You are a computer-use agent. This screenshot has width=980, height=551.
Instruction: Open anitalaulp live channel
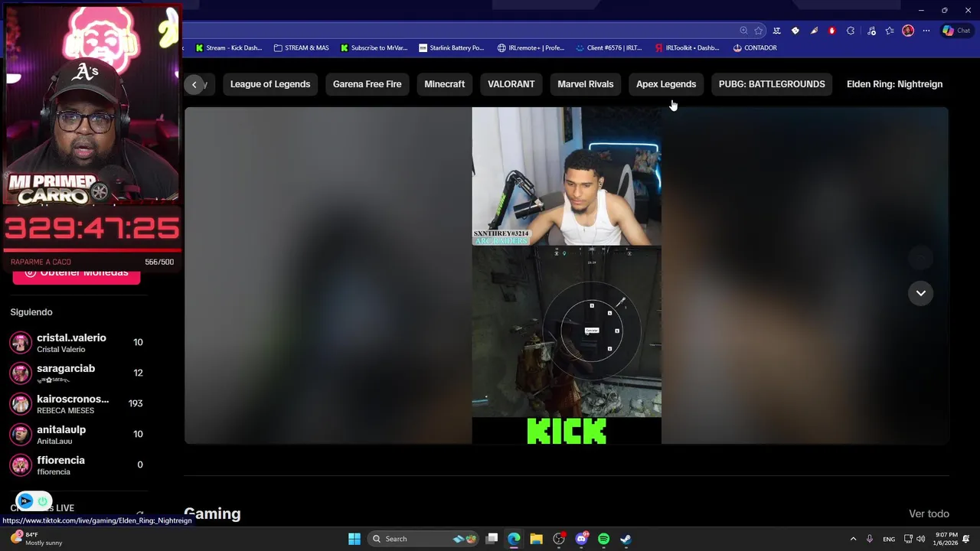[x=77, y=434]
